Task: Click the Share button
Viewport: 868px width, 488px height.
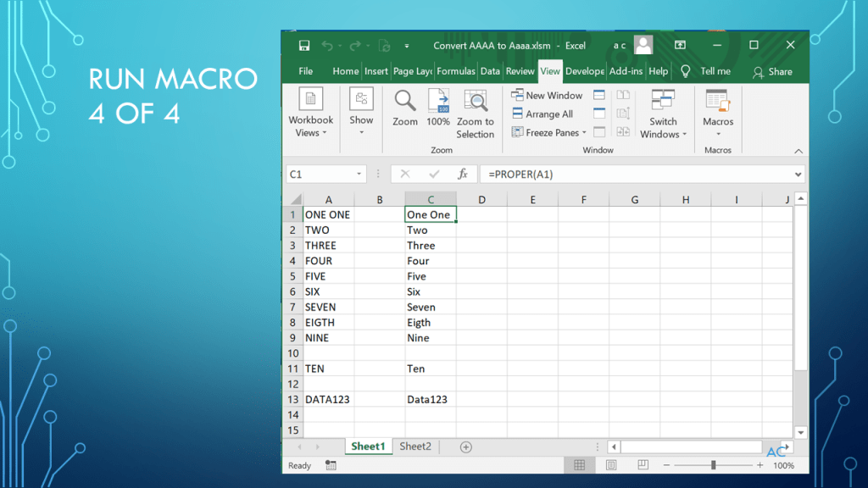Action: click(772, 72)
